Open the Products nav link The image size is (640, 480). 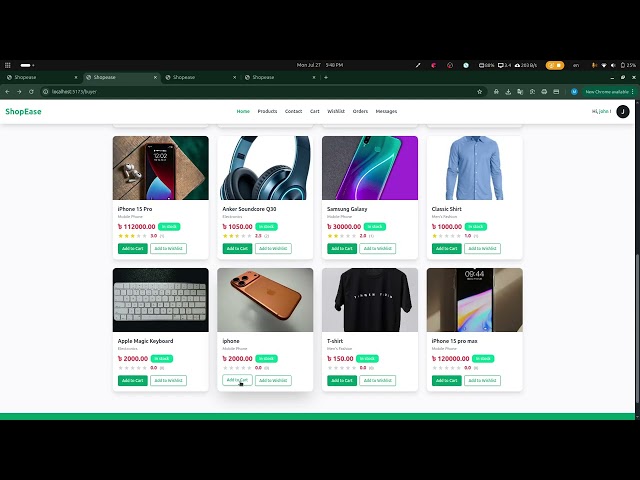click(x=267, y=111)
